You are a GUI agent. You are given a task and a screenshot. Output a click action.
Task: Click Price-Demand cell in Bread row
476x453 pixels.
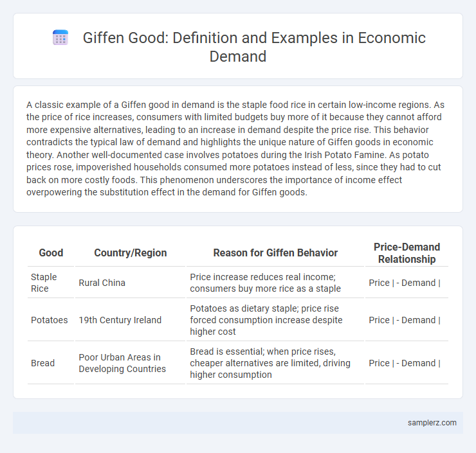click(x=407, y=363)
